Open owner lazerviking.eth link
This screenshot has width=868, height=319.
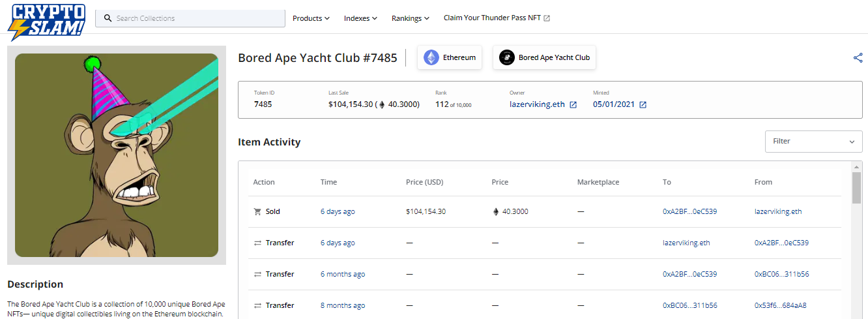tap(537, 104)
